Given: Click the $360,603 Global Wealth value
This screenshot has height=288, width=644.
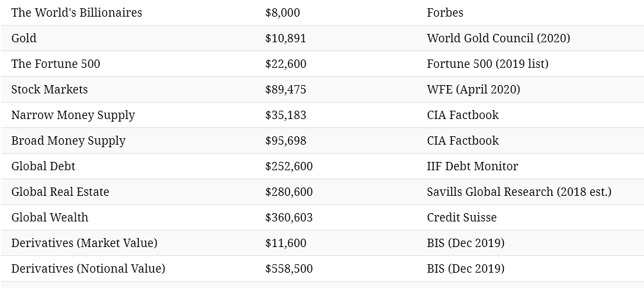Looking at the screenshot, I should tap(288, 218).
